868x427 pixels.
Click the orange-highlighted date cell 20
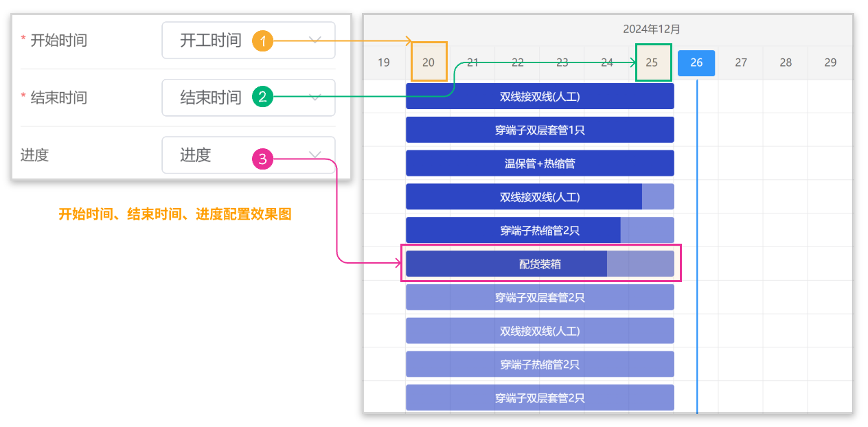pos(429,62)
